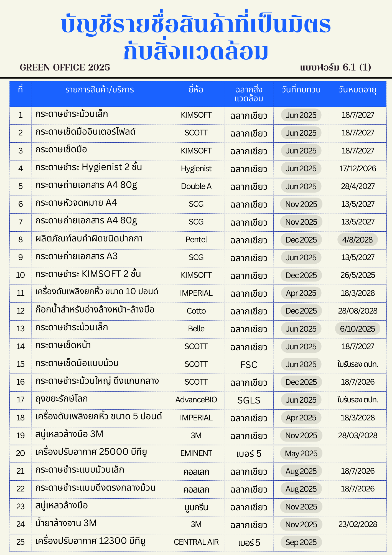The image size is (392, 555).
Task: Click the "GREEN OFFICE 2025" text
Action: [x=65, y=67]
